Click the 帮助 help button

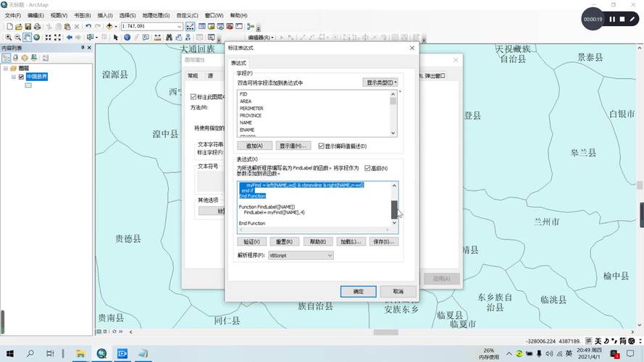click(318, 242)
